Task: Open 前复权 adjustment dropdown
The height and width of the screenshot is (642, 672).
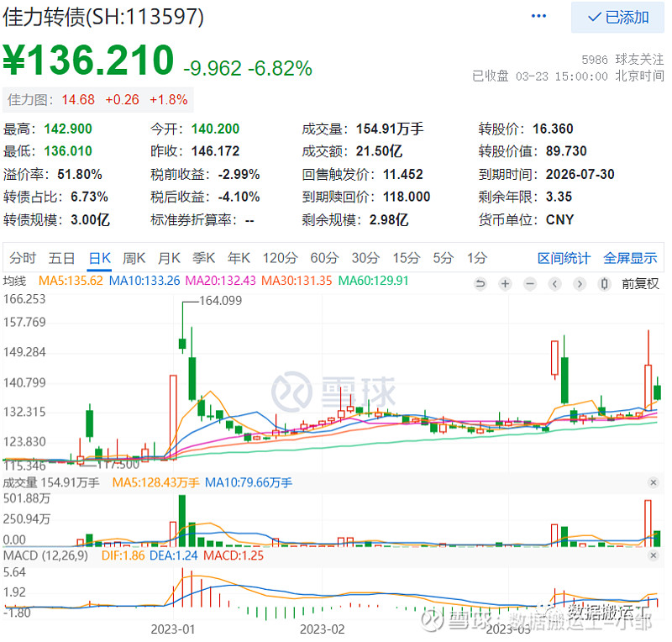Action: [640, 283]
